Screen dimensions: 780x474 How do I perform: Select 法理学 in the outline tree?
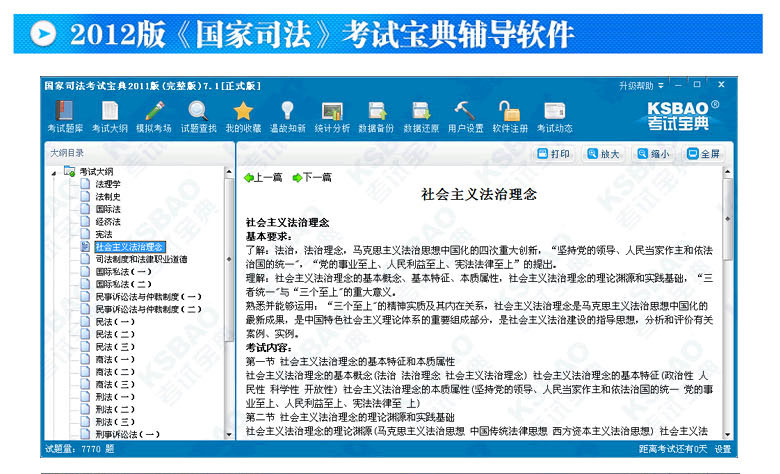[108, 184]
